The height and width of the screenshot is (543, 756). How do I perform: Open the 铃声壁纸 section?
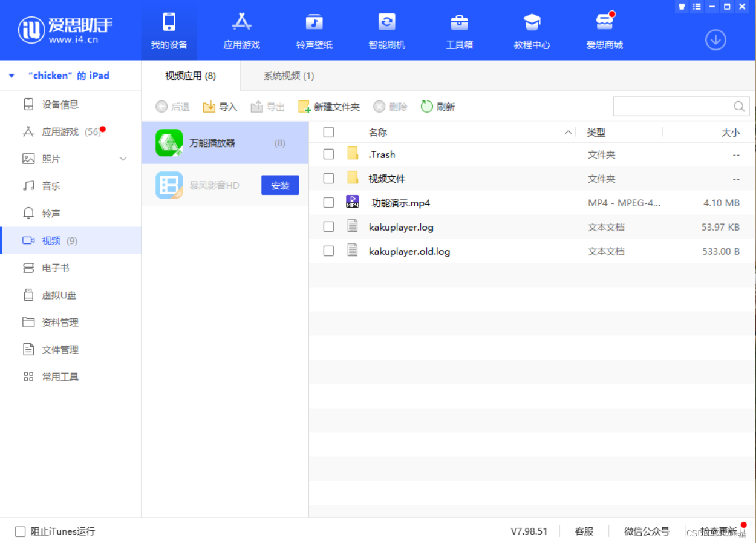314,30
